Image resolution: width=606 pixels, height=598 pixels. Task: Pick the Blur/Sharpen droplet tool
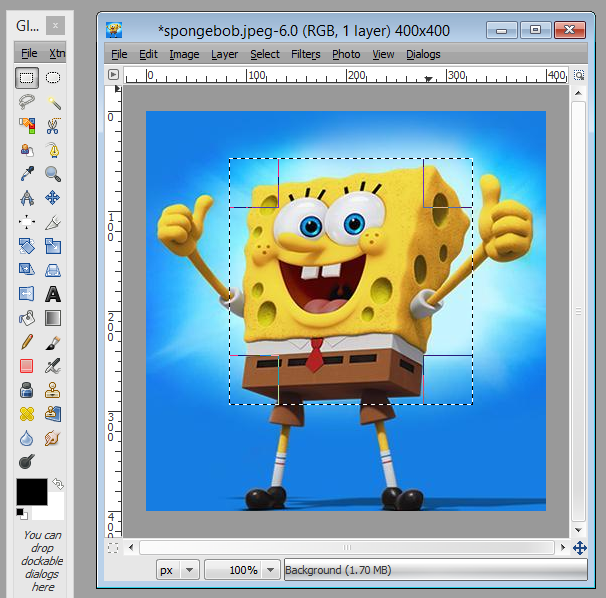27,438
